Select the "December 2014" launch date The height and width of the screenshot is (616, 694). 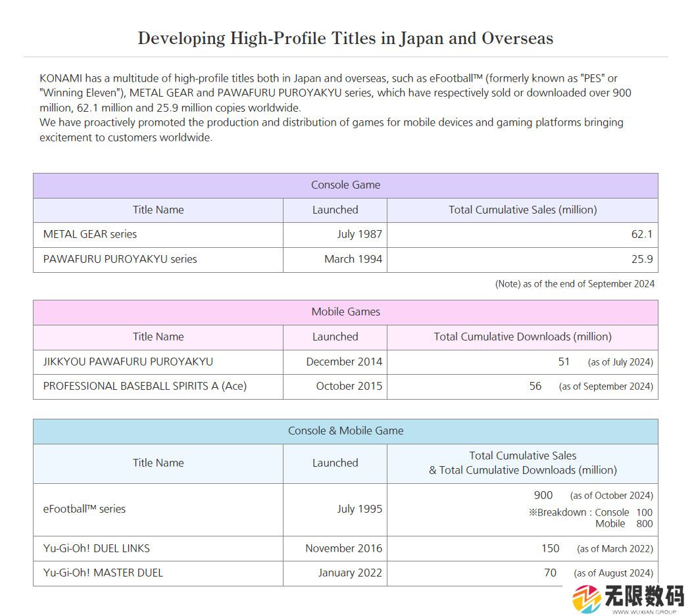click(344, 362)
